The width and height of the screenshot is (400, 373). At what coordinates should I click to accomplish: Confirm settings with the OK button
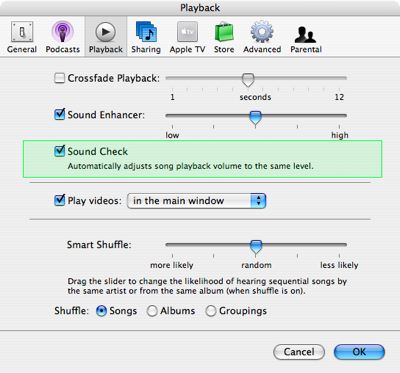[359, 352]
